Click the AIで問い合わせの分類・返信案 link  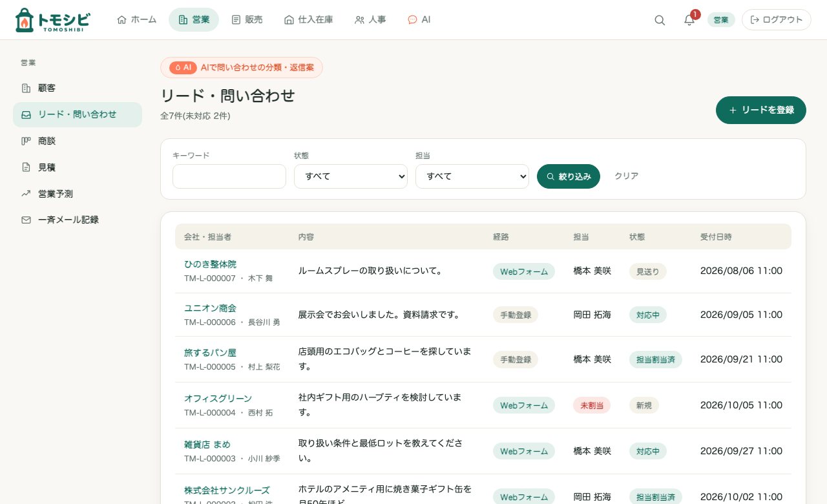[x=242, y=67]
